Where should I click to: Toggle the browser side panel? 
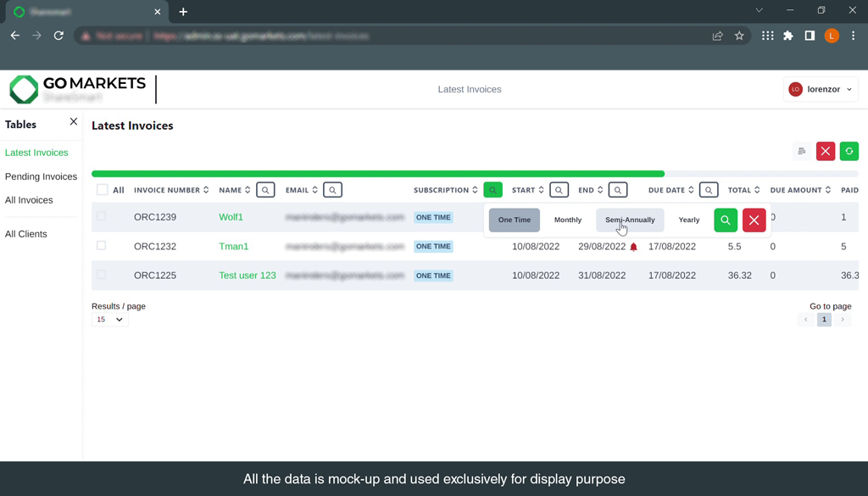[x=810, y=36]
